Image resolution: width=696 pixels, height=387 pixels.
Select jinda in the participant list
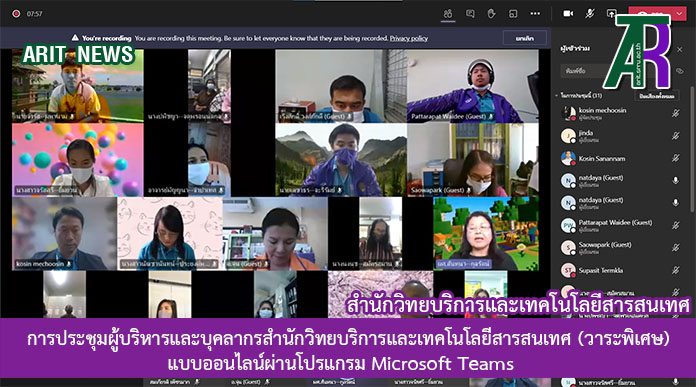(620, 136)
